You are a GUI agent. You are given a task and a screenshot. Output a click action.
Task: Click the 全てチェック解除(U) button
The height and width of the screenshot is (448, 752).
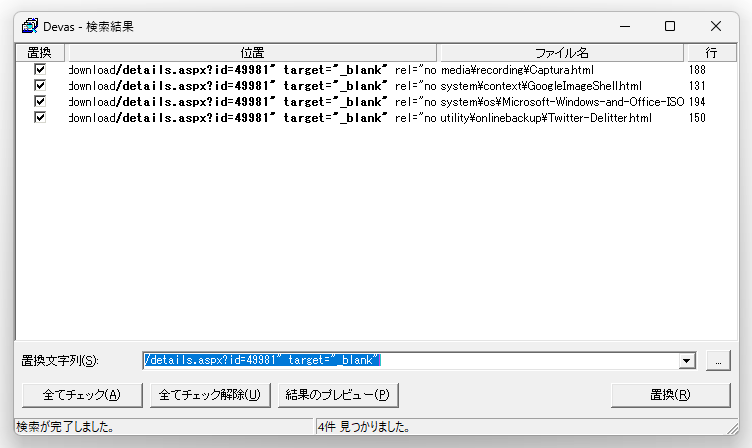coord(210,395)
